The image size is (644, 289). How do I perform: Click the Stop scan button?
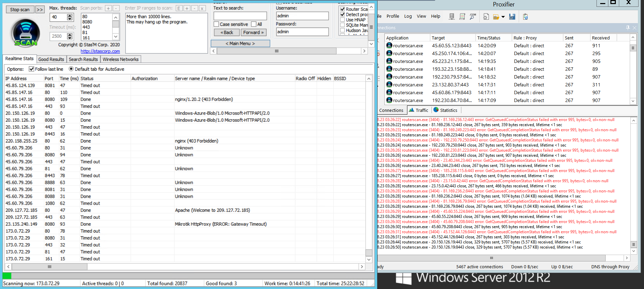pyautogui.click(x=20, y=10)
